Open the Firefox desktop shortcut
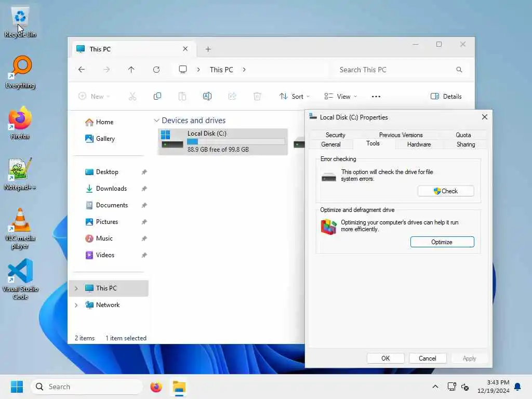 point(20,123)
